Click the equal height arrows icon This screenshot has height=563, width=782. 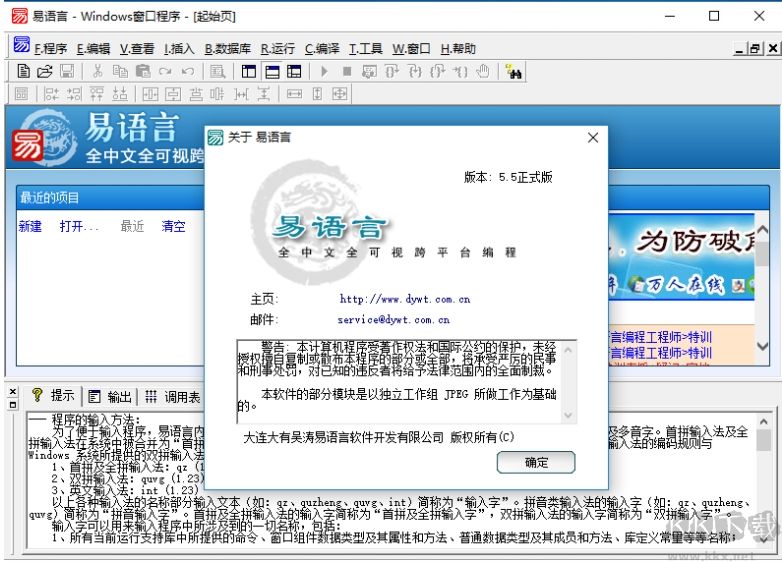317,93
